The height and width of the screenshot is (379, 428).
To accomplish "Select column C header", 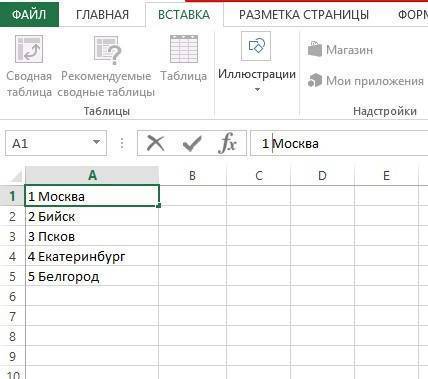I will pos(259,175).
